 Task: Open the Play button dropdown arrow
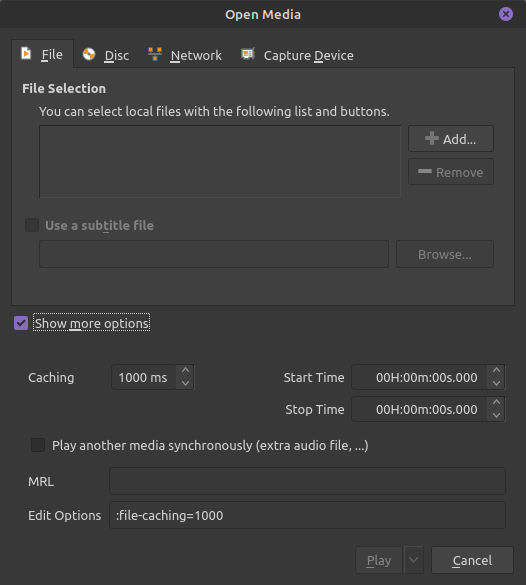coord(414,560)
